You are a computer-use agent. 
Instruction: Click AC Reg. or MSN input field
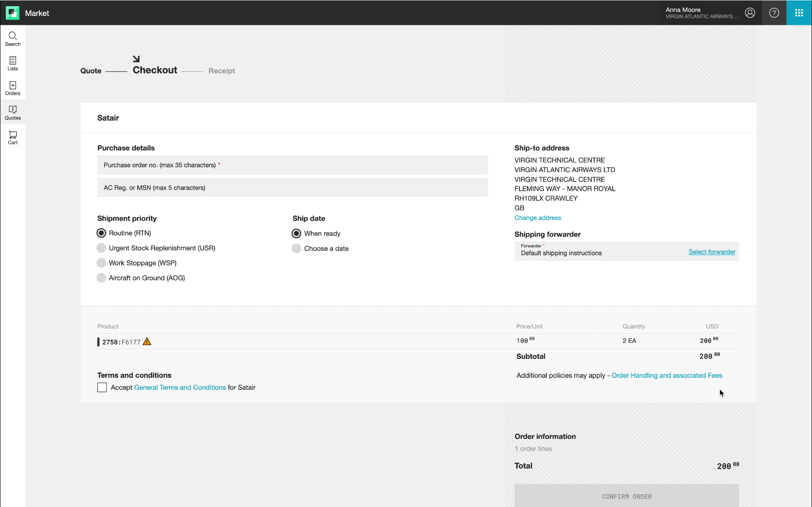(293, 188)
